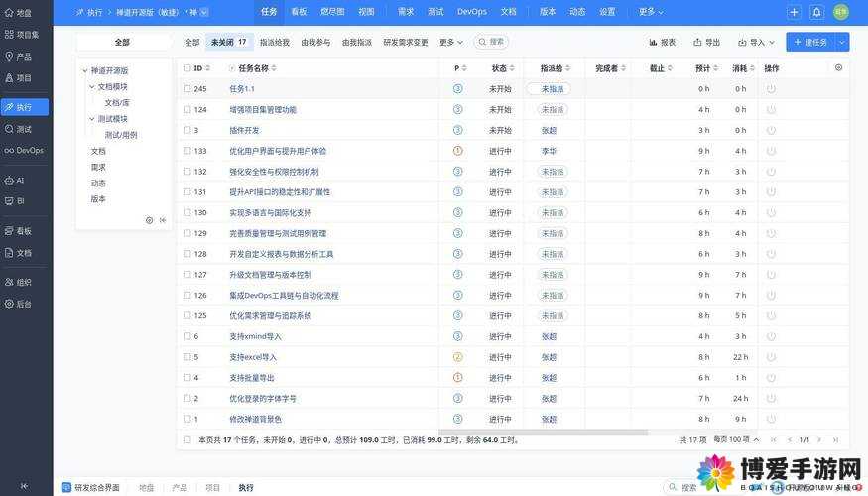Open the notifications bell
The height and width of the screenshot is (496, 868).
coord(816,12)
